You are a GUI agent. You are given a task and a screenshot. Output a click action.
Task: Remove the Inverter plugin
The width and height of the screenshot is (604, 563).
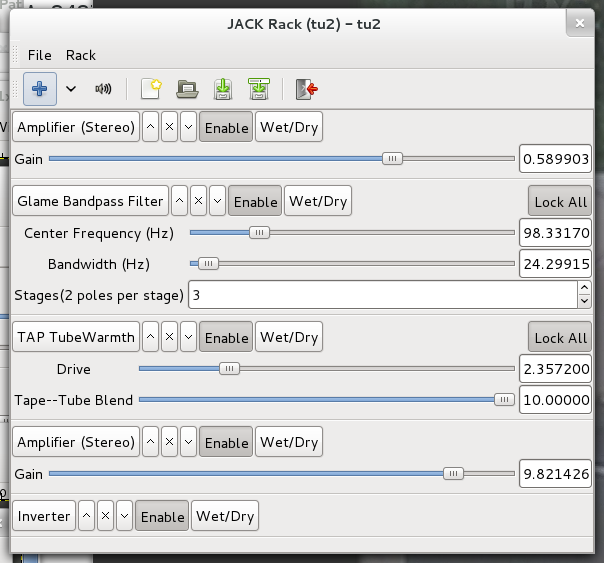coord(106,516)
